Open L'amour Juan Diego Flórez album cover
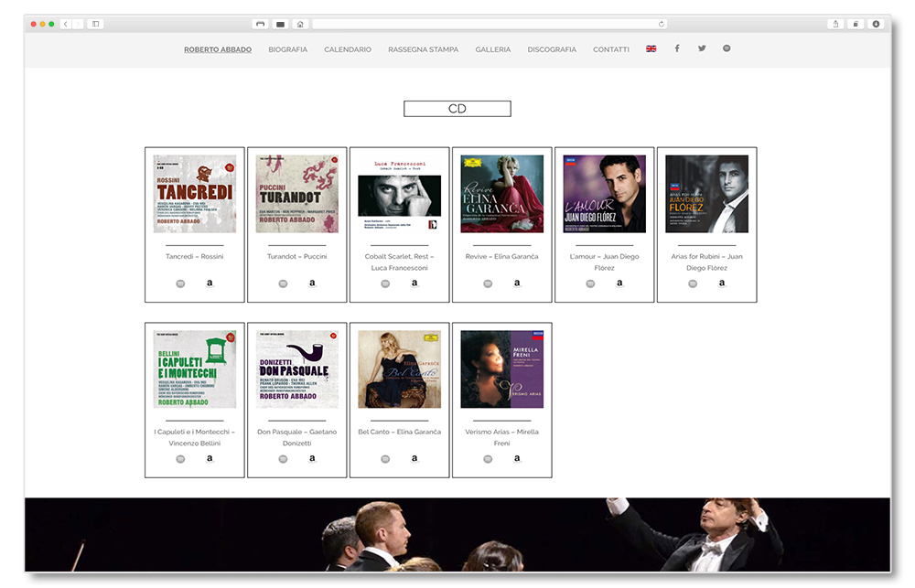 point(605,194)
